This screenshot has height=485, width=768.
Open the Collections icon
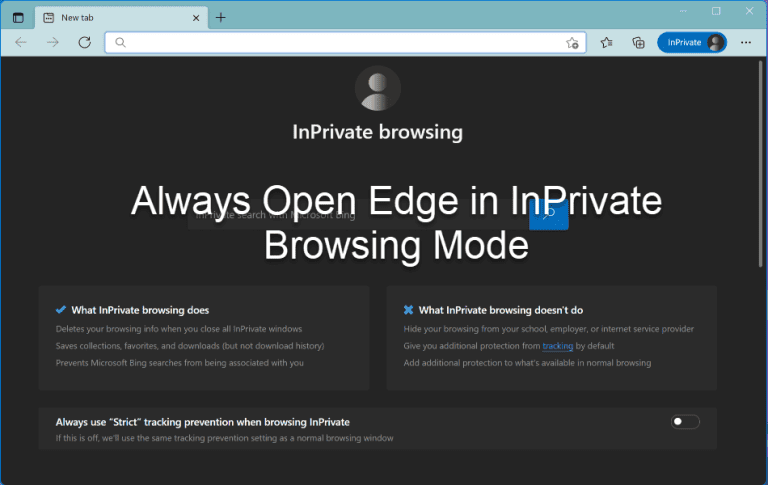(x=638, y=43)
